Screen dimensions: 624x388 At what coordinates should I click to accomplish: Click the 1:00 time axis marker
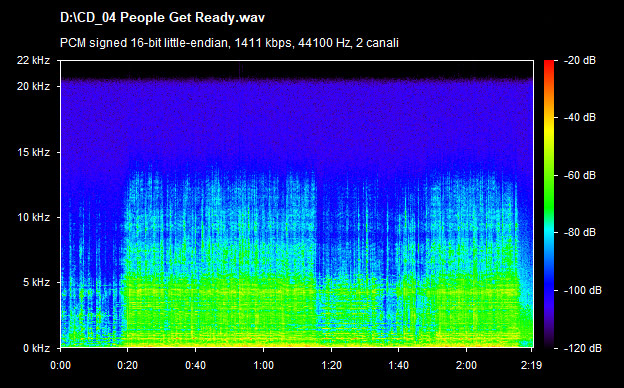(x=263, y=365)
